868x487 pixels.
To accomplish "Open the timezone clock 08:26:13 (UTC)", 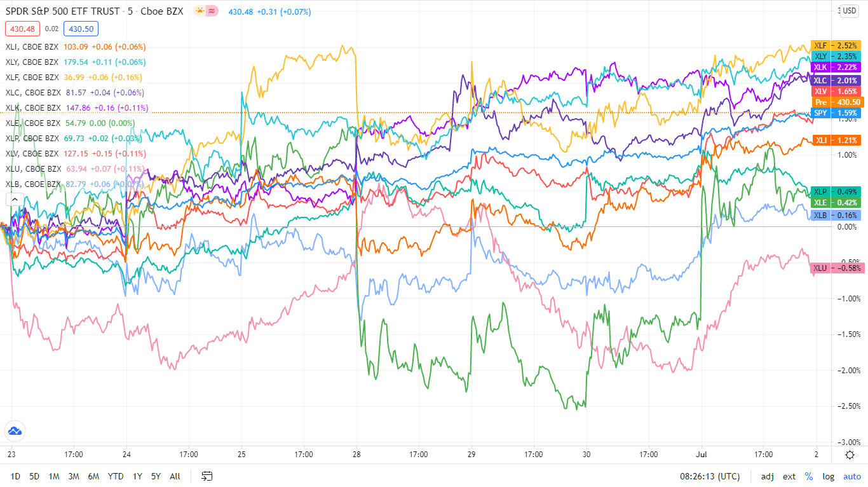I will 710,476.
